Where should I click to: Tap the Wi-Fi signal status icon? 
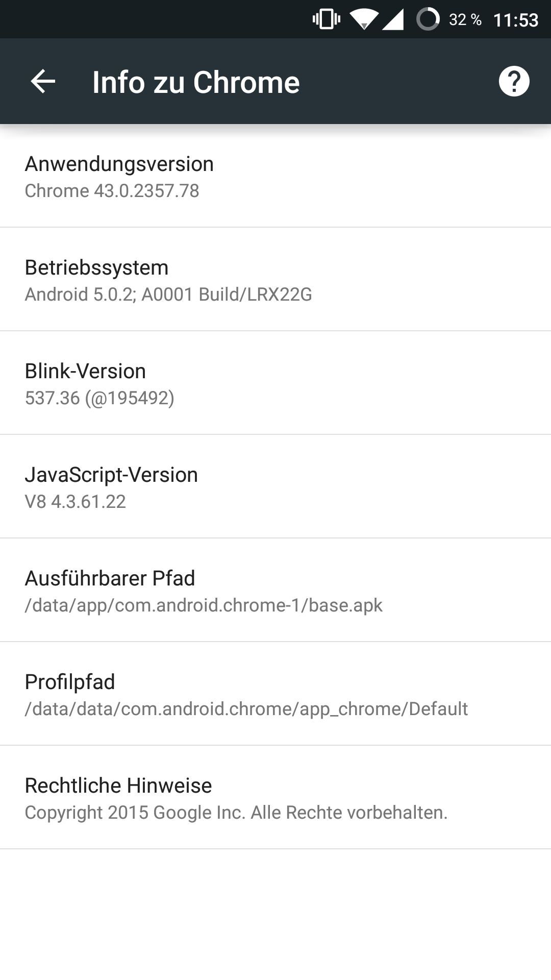(364, 19)
